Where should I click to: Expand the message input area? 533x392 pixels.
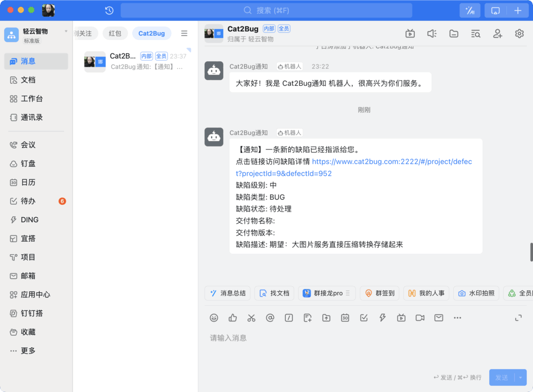(x=518, y=318)
